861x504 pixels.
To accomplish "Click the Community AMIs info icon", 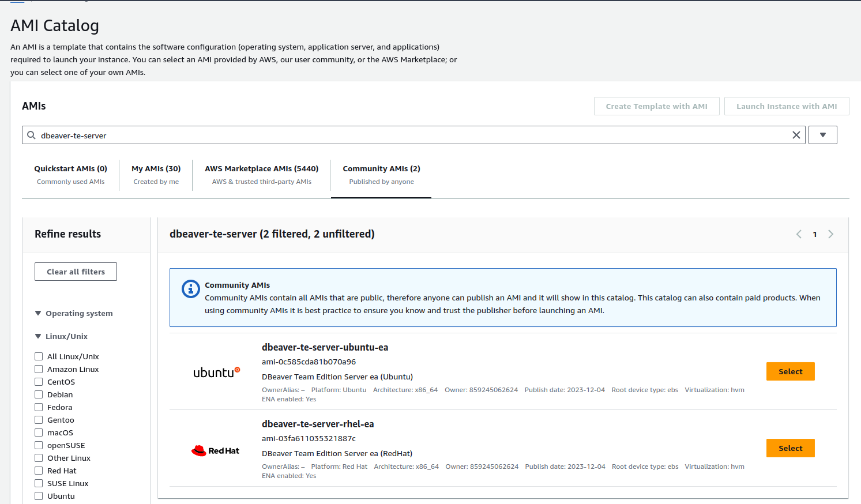I will coord(191,288).
